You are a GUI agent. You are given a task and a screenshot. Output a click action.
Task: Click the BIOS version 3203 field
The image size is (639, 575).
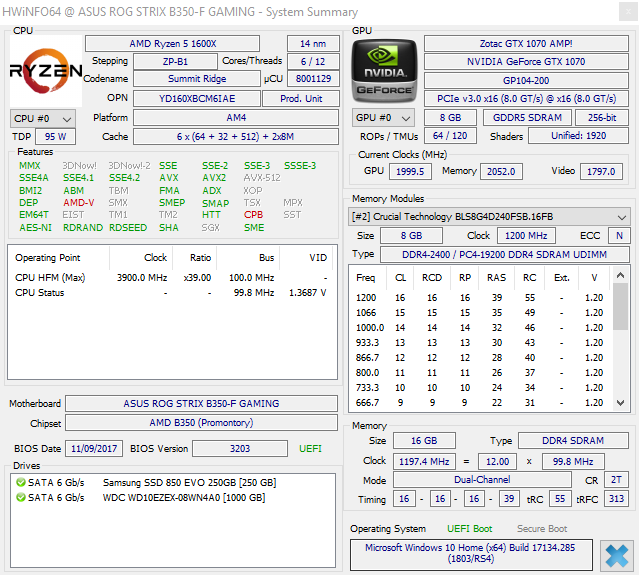[x=240, y=449]
